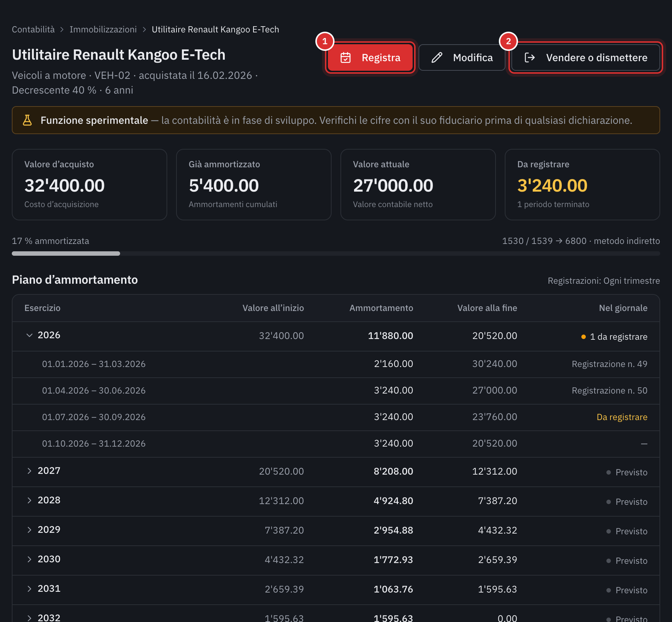This screenshot has height=622, width=672.
Task: Click amortization amount 8'208.00
Action: pyautogui.click(x=393, y=471)
